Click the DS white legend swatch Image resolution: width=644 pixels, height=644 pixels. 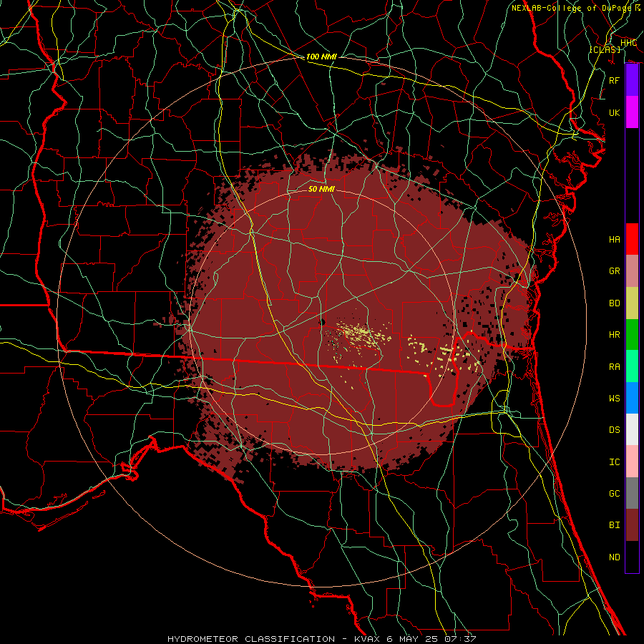[x=632, y=429]
